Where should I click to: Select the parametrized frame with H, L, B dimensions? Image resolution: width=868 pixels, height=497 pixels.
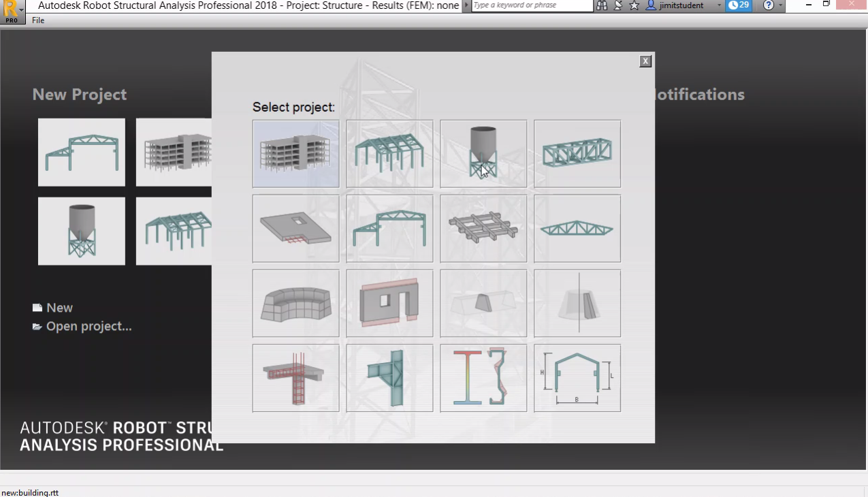point(577,378)
